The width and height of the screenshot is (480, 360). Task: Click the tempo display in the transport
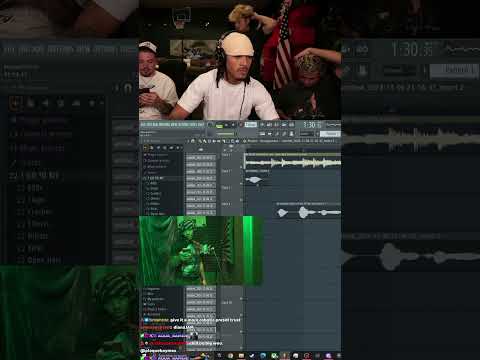251,125
